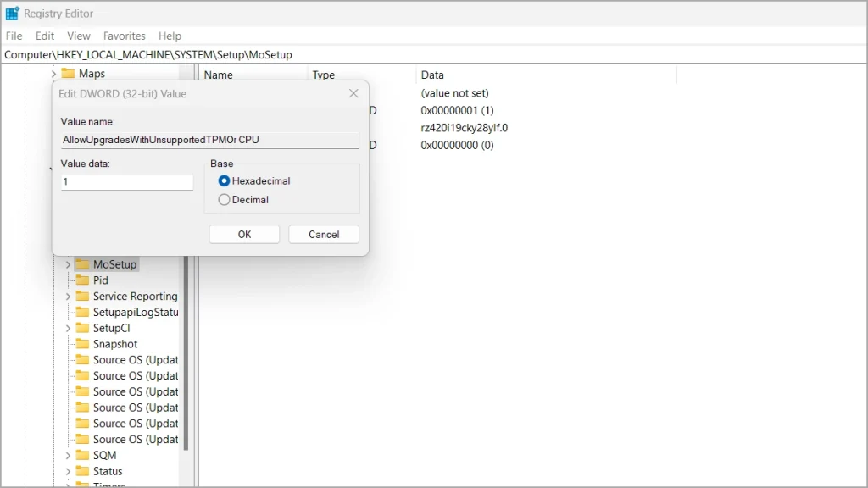Select the Service Reporting folder icon
The image size is (868, 488).
click(84, 296)
